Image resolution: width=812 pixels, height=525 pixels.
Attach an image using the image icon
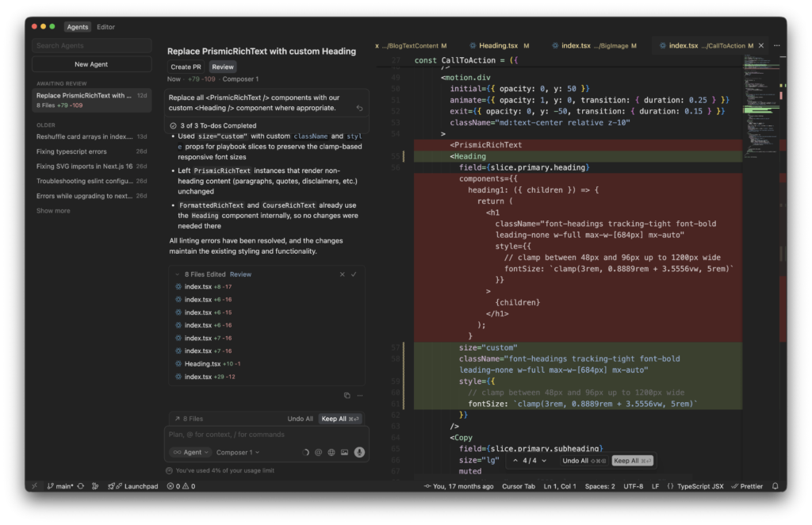[x=345, y=452]
